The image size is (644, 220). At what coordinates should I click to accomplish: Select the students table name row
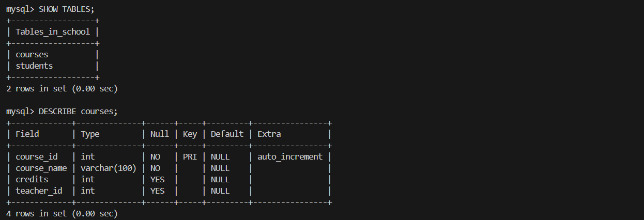click(x=34, y=66)
